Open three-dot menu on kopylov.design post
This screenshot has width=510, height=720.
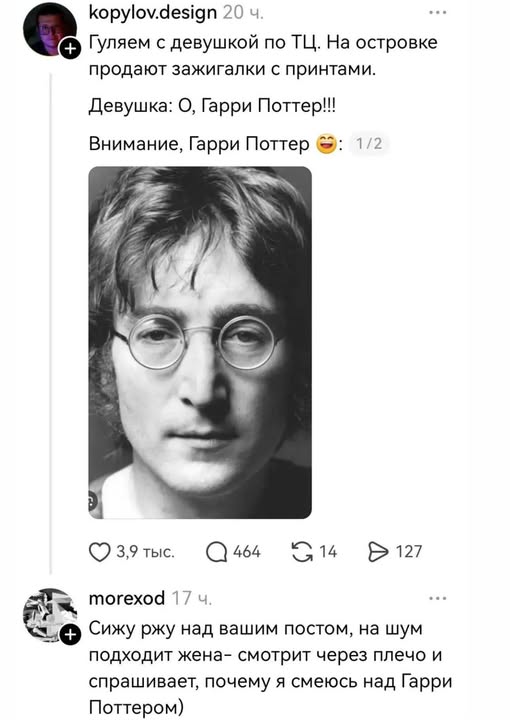(x=437, y=12)
